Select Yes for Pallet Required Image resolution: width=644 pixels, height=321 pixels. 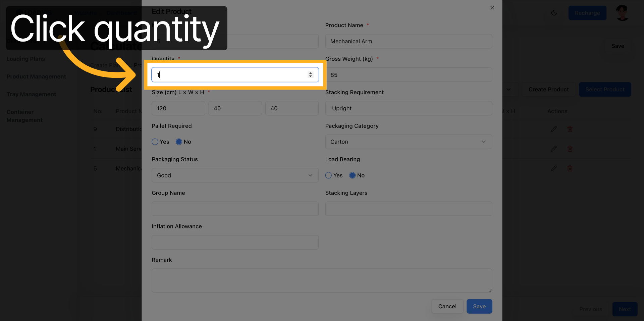point(155,142)
